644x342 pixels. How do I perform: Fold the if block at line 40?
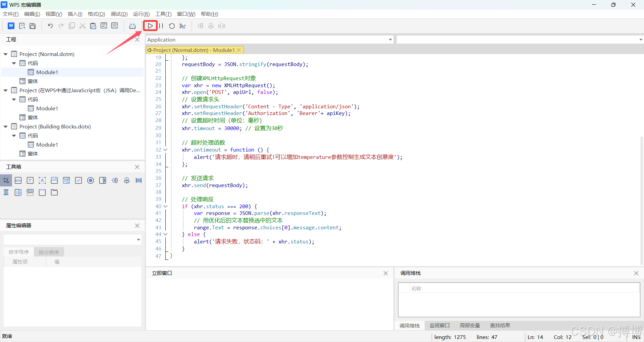[x=165, y=207]
